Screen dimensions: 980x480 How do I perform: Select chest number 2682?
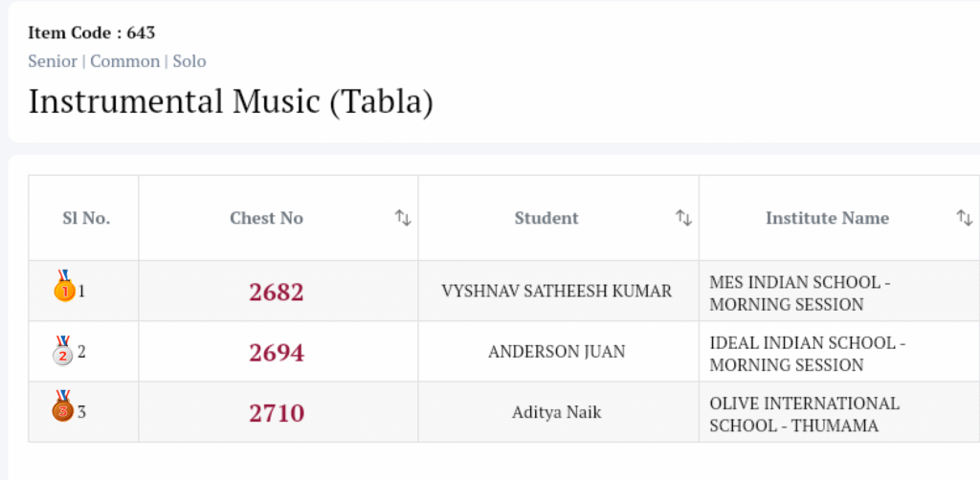click(x=277, y=292)
